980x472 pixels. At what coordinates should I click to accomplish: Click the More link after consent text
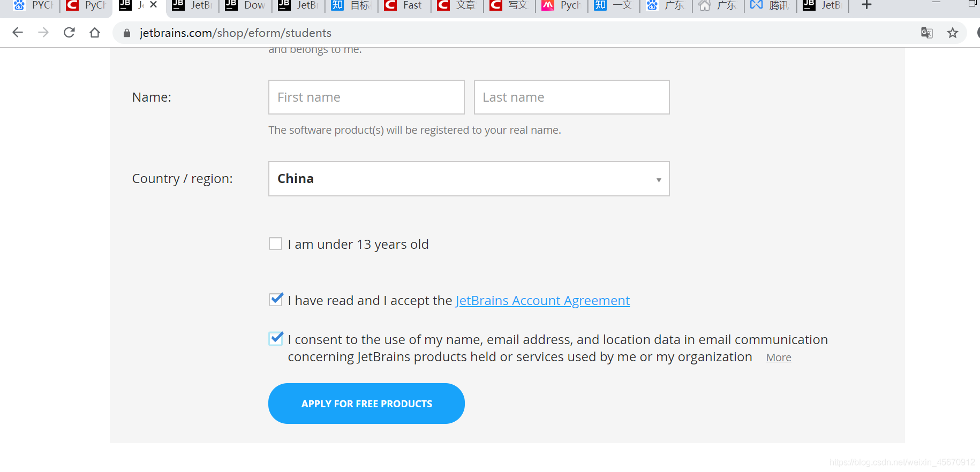(x=778, y=357)
